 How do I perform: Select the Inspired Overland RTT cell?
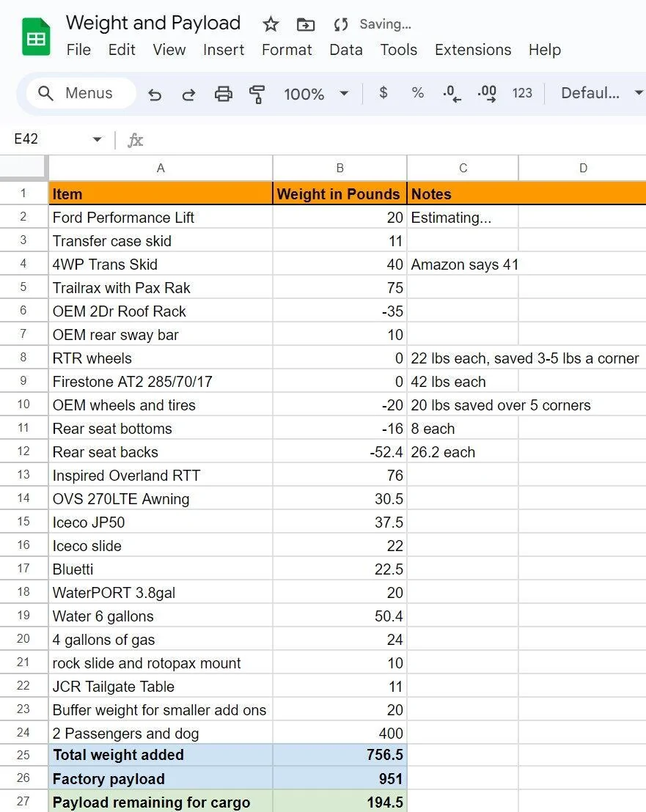click(161, 476)
